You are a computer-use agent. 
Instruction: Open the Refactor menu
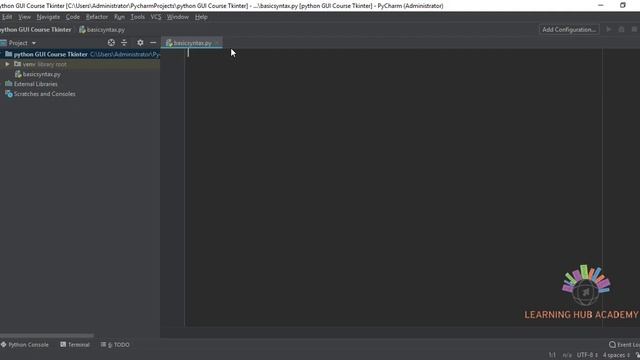[x=97, y=17]
